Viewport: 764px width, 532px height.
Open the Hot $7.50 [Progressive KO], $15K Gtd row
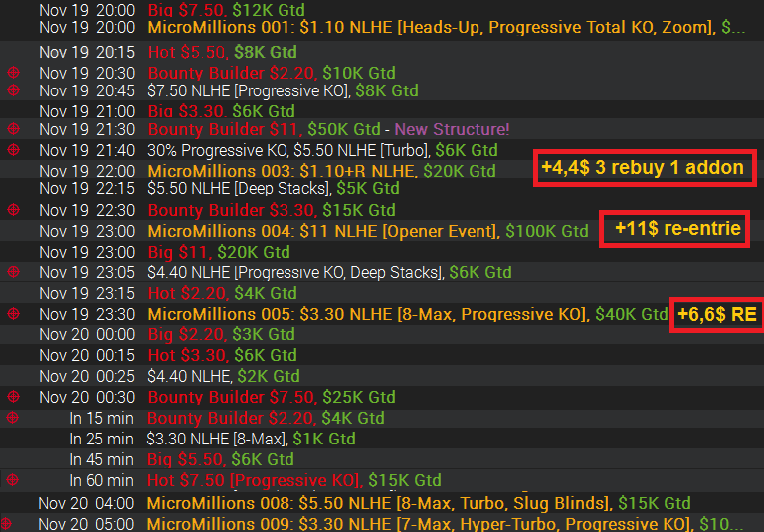point(382,480)
